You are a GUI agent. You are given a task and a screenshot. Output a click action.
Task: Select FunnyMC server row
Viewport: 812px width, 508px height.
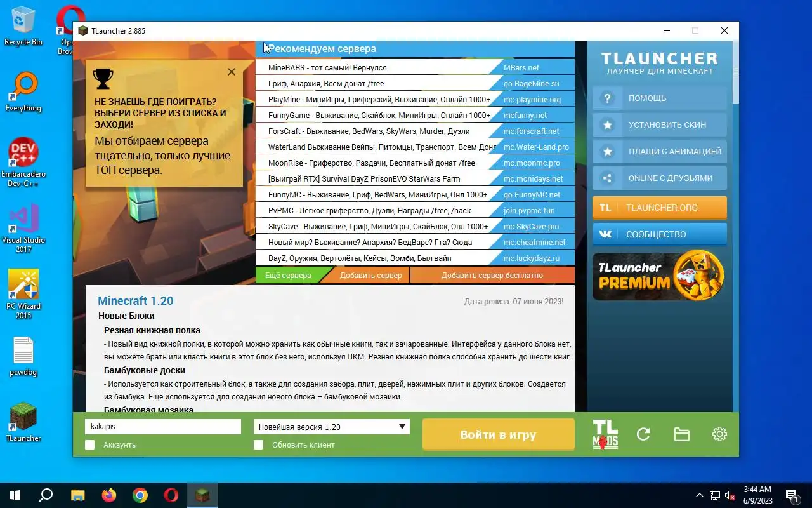click(x=415, y=194)
